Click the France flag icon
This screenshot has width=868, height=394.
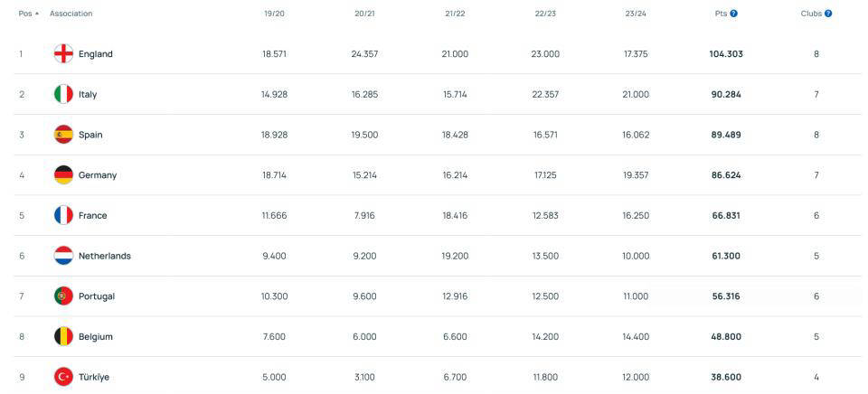(x=63, y=215)
